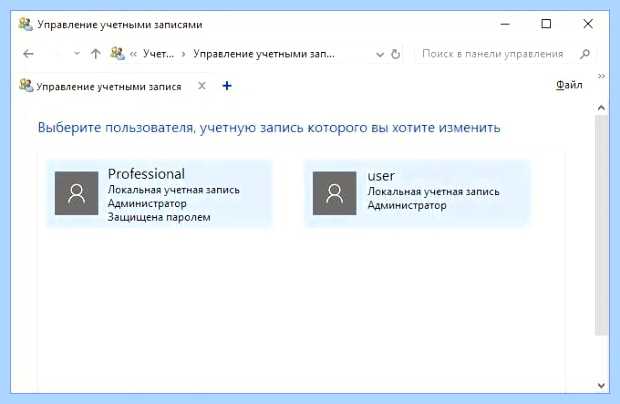
Task: Open the recent locations dropdown arrow
Action: click(77, 53)
